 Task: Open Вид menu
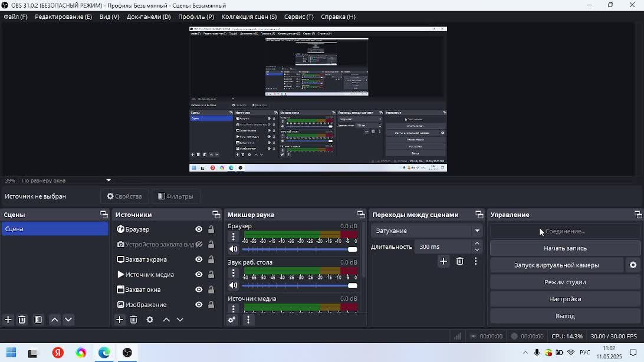pyautogui.click(x=109, y=17)
